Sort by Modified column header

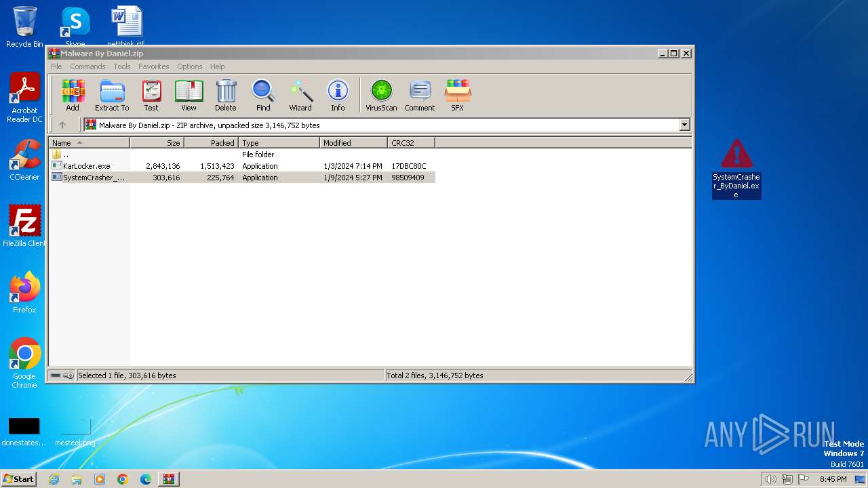(x=353, y=142)
